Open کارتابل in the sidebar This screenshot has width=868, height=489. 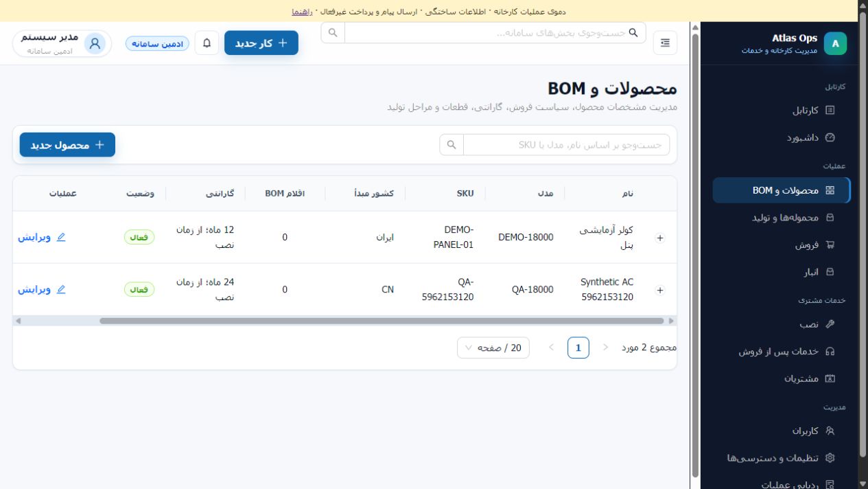pos(781,110)
